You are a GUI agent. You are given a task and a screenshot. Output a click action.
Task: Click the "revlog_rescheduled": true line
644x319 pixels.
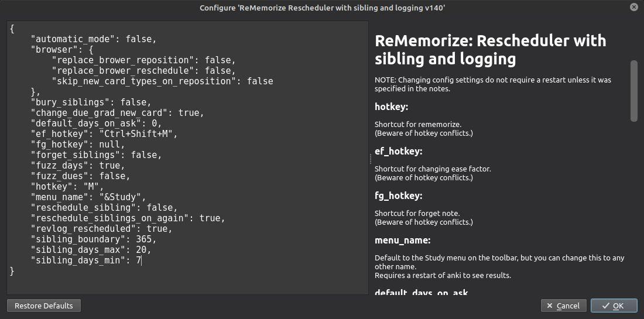pos(102,229)
